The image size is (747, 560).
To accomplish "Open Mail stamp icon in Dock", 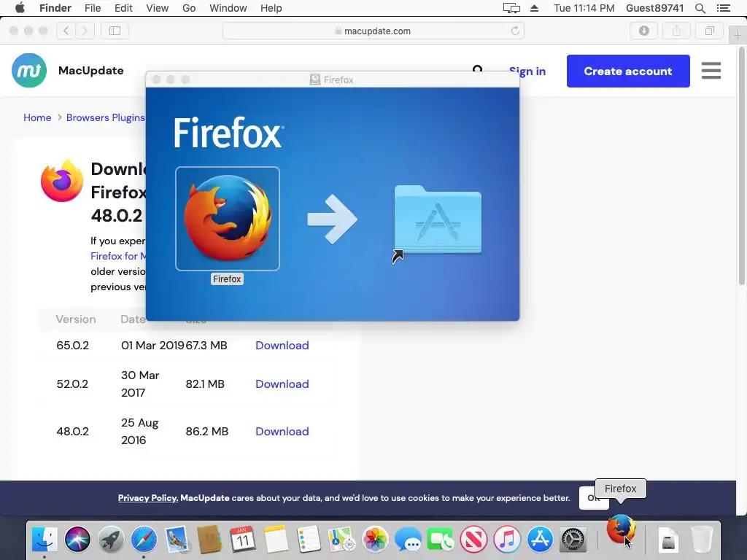I will (177, 540).
